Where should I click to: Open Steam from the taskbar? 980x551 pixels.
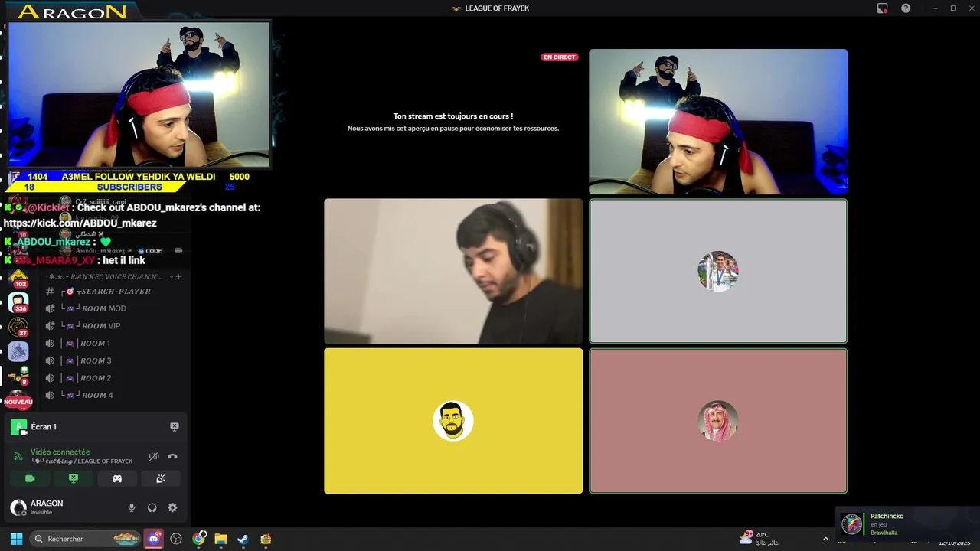tap(243, 539)
